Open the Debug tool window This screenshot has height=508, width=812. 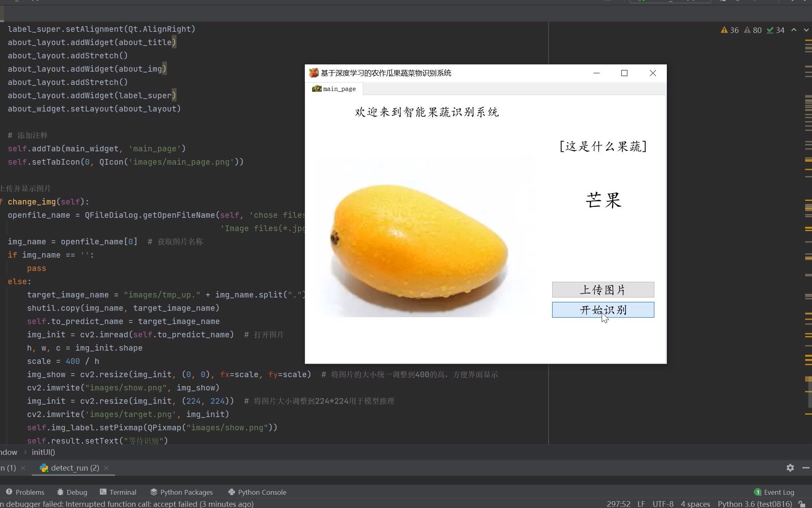(x=72, y=492)
